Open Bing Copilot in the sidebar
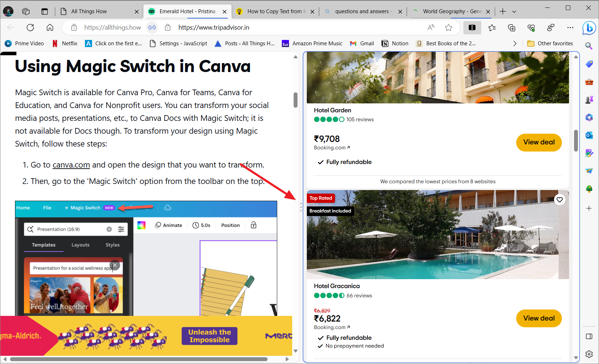Image resolution: width=599 pixels, height=364 pixels. [x=589, y=28]
